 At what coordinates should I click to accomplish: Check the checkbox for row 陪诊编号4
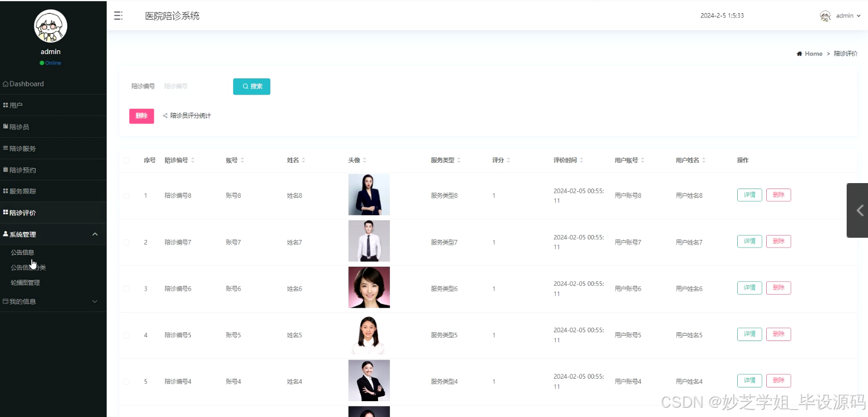click(x=126, y=381)
